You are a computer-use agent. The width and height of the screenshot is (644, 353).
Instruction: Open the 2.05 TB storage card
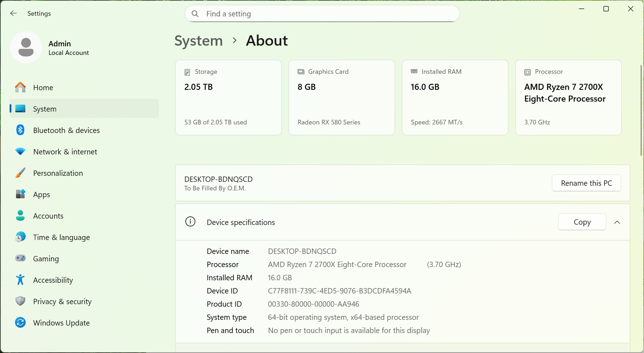point(228,97)
